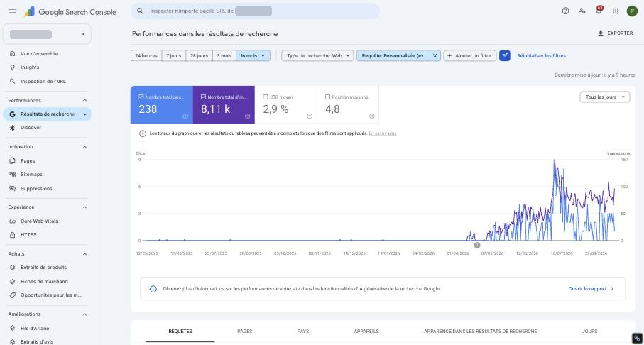
Task: Click help icon on impressions card
Action: point(247,116)
